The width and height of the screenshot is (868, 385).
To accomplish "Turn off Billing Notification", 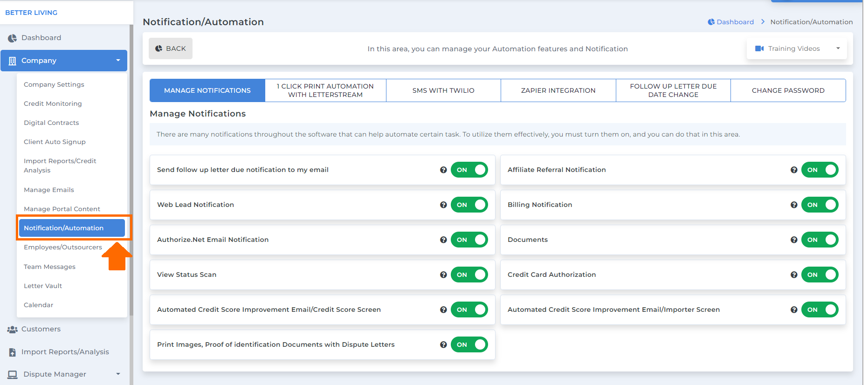I will click(x=820, y=205).
